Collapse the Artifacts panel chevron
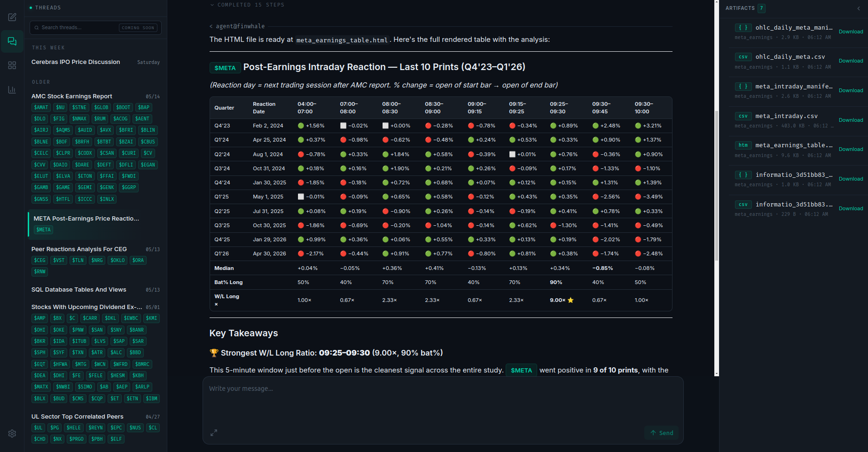This screenshot has width=868, height=452. pyautogui.click(x=859, y=8)
